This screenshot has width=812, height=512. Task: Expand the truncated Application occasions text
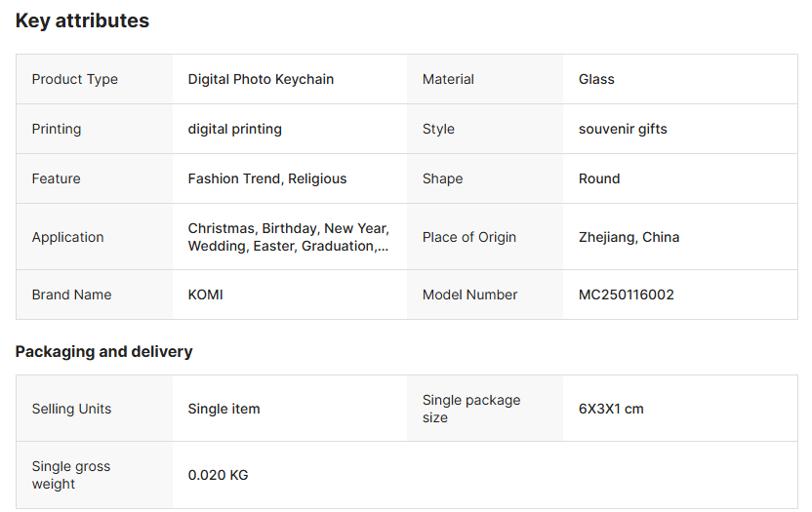[x=289, y=237]
